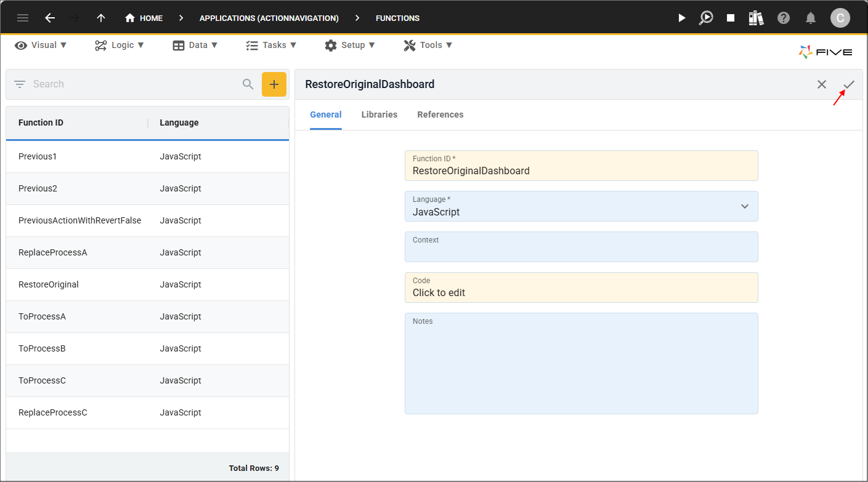Image resolution: width=868 pixels, height=482 pixels.
Task: Select the ReplaceProcessC row
Action: pos(147,413)
